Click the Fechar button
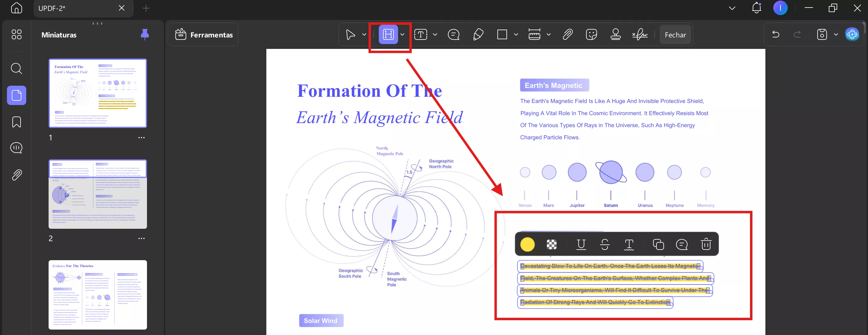Viewport: 868px width, 335px height. 675,35
